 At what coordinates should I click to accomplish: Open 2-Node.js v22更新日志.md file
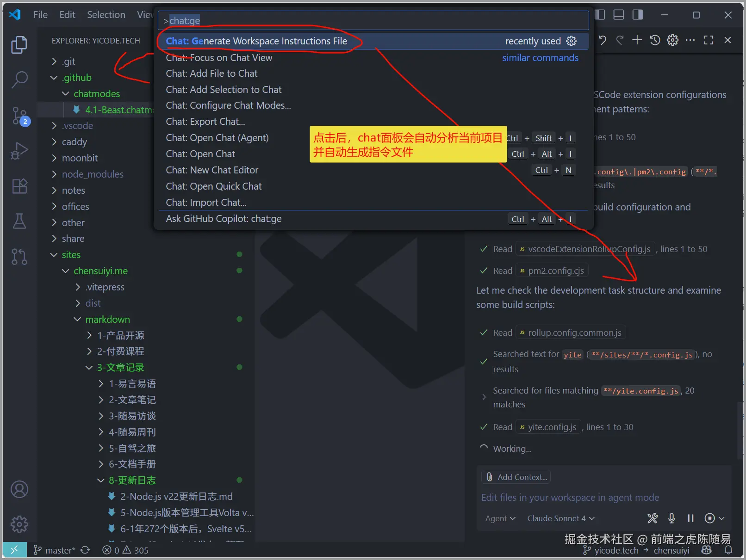[x=176, y=497]
